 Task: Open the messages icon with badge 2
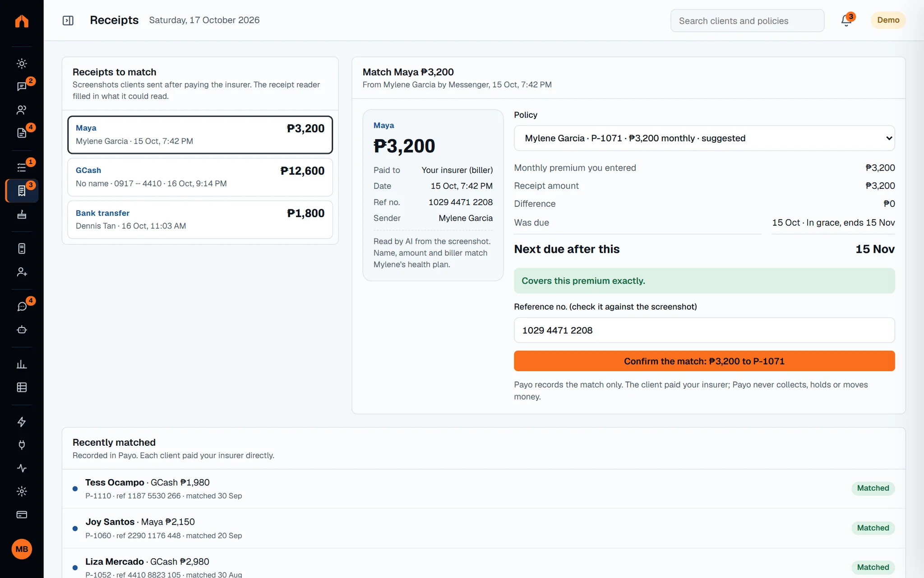pos(22,86)
